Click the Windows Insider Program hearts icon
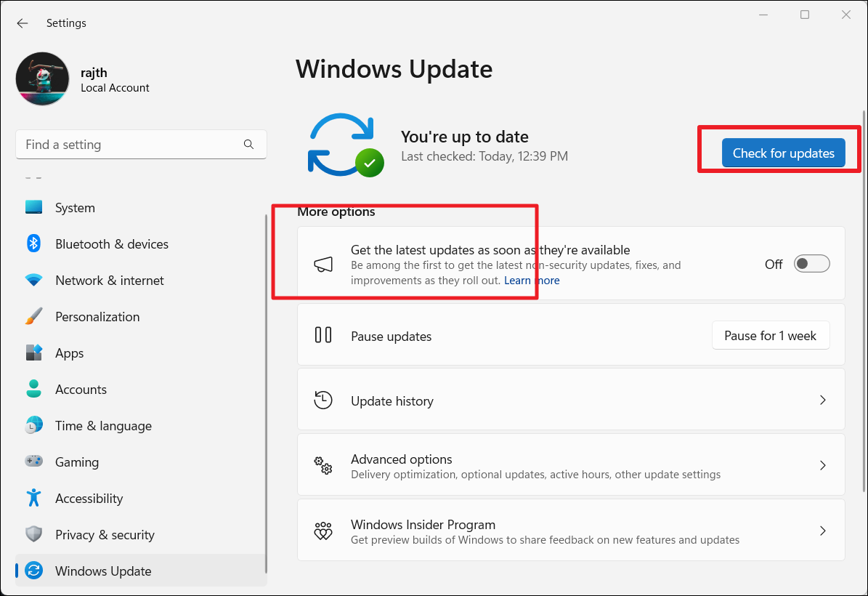The width and height of the screenshot is (868, 596). [323, 531]
